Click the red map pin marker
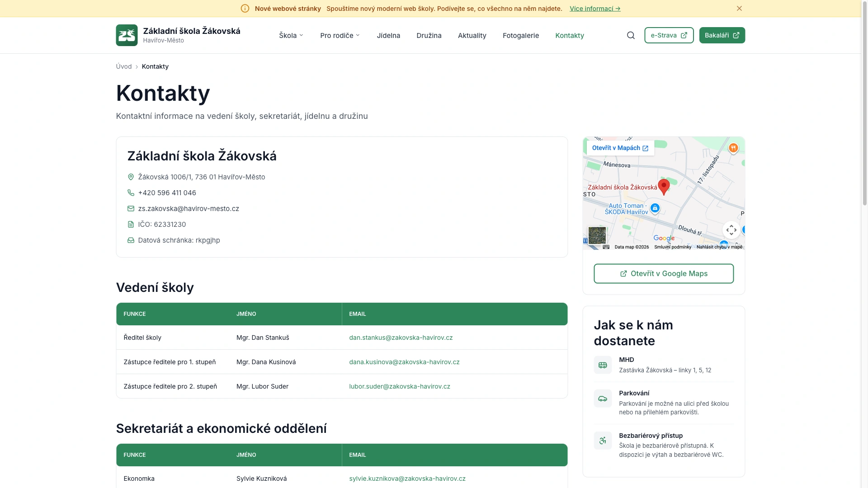The image size is (868, 488). pos(664,186)
